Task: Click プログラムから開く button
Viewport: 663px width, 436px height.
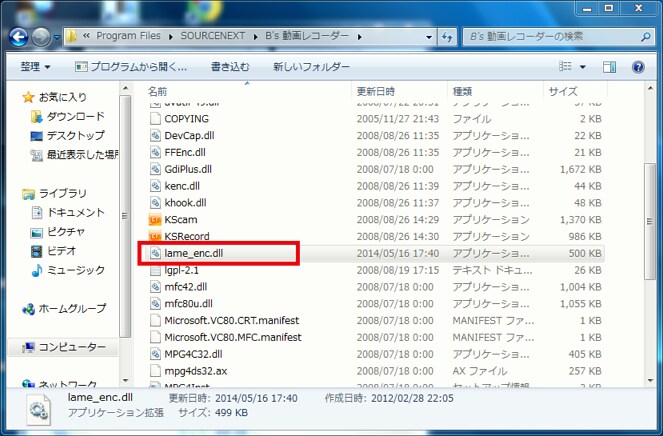Action: point(131,67)
